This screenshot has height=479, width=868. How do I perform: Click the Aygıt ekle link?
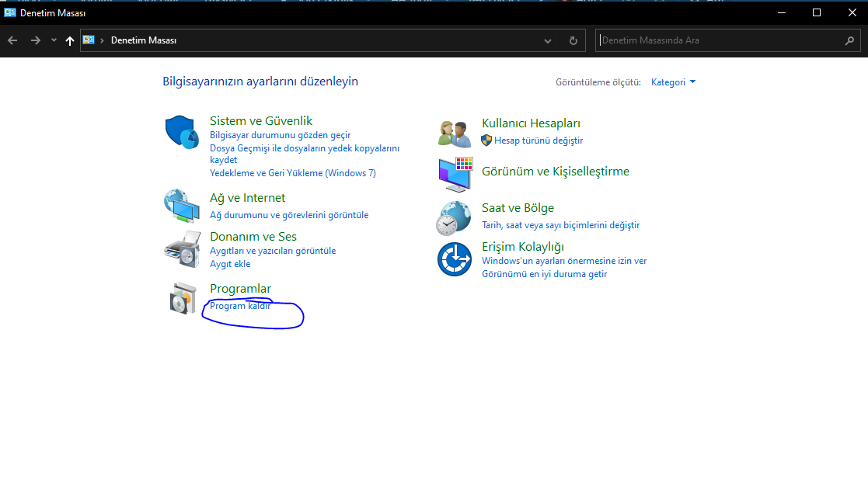click(x=230, y=264)
